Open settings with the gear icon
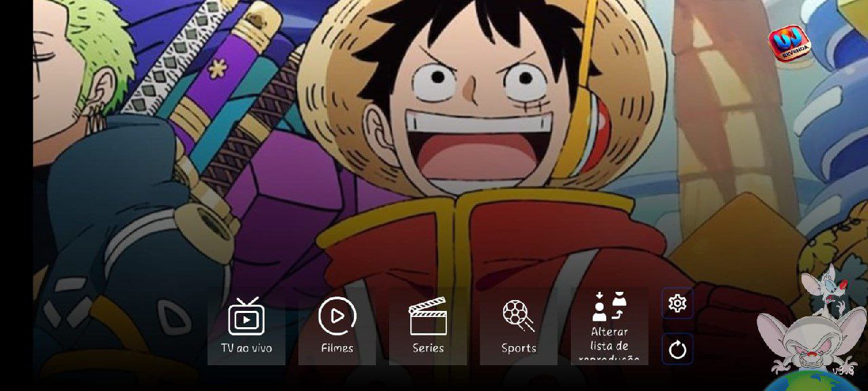The height and width of the screenshot is (391, 868). [677, 303]
